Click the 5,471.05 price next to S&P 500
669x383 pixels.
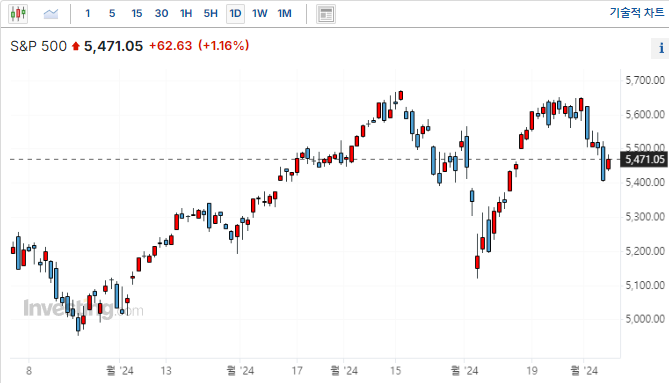(x=113, y=46)
